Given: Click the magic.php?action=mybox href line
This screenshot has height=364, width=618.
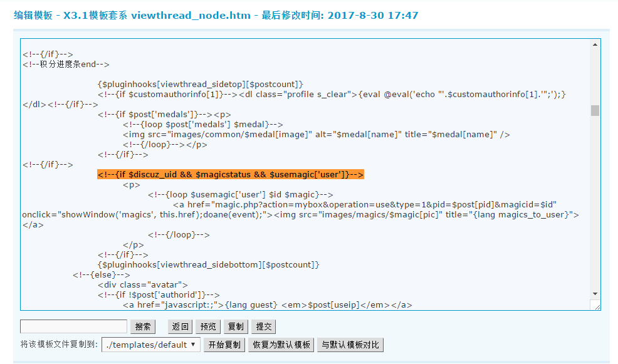Looking at the screenshot, I should pos(365,205).
